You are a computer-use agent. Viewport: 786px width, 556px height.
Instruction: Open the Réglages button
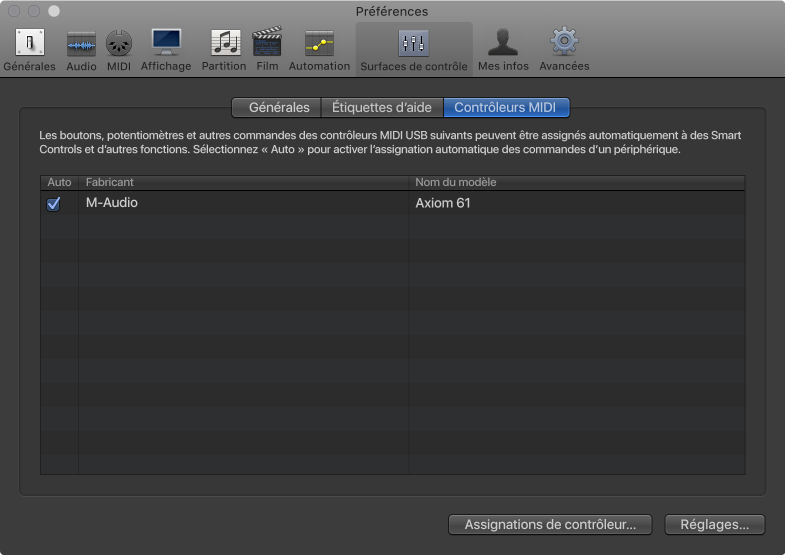tap(714, 524)
